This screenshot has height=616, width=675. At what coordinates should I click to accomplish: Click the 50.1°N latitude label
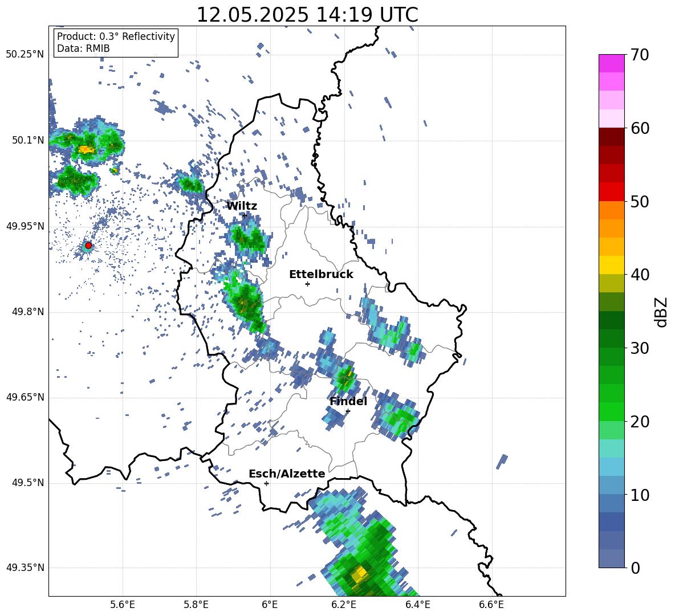(x=28, y=141)
